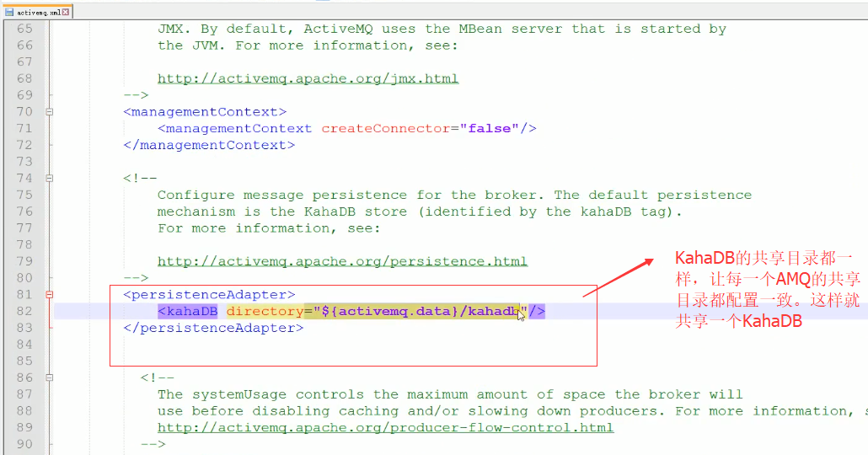This screenshot has height=455, width=868.
Task: Click "For more information, see:" on line 77
Action: click(269, 228)
